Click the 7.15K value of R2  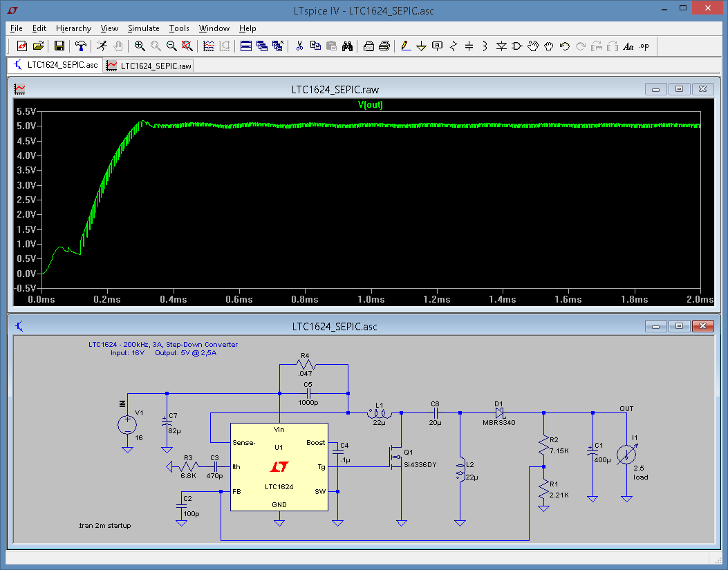559,450
